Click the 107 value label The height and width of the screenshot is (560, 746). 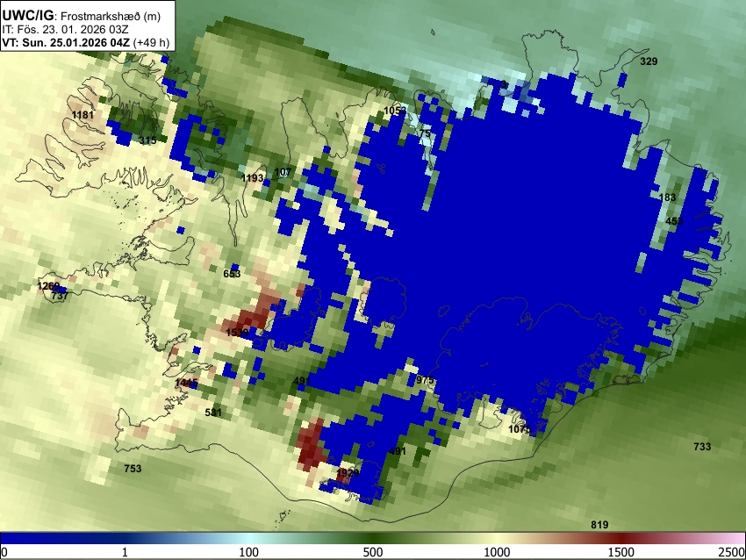click(283, 172)
